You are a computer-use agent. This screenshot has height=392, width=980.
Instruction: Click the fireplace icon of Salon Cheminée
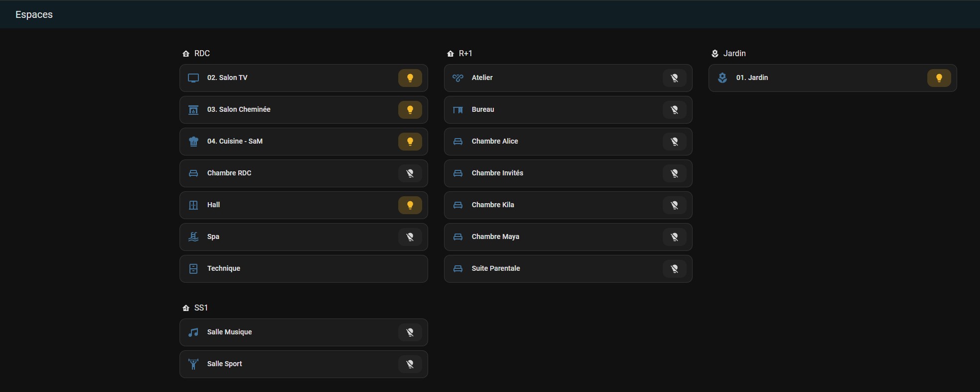tap(193, 110)
